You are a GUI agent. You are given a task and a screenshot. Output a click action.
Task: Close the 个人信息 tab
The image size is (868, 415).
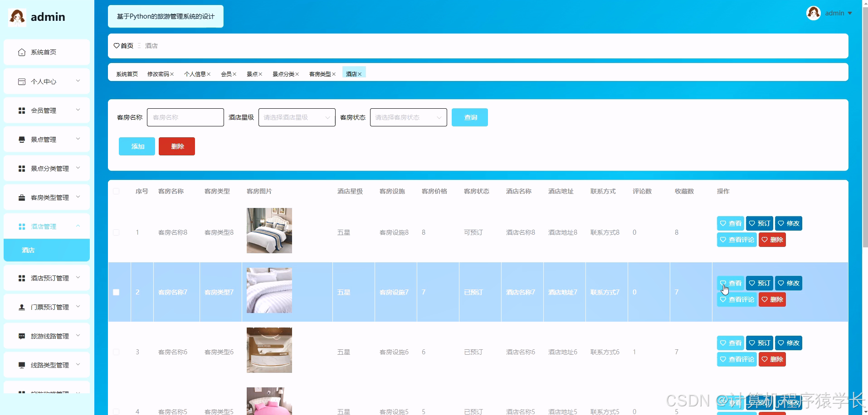click(209, 74)
